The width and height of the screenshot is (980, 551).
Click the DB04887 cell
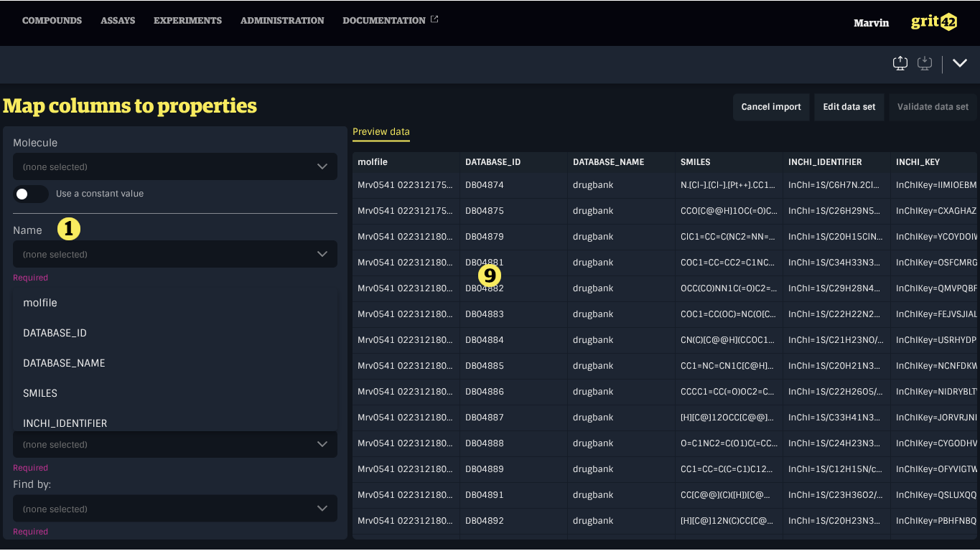click(x=513, y=418)
